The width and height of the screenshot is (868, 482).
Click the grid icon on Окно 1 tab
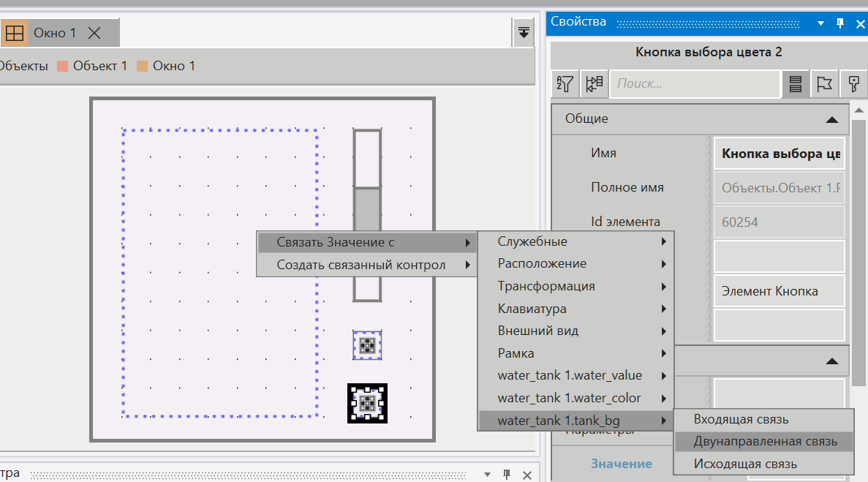[15, 33]
